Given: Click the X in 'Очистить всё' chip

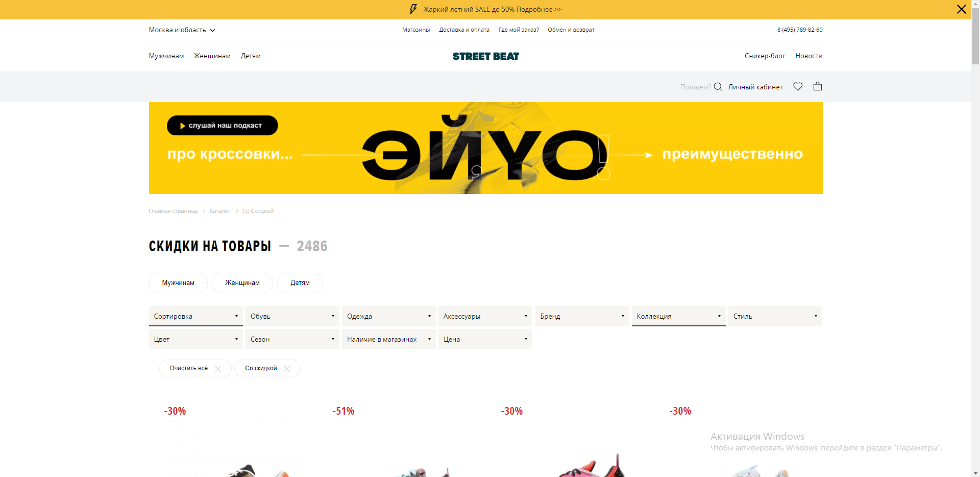Looking at the screenshot, I should (218, 369).
